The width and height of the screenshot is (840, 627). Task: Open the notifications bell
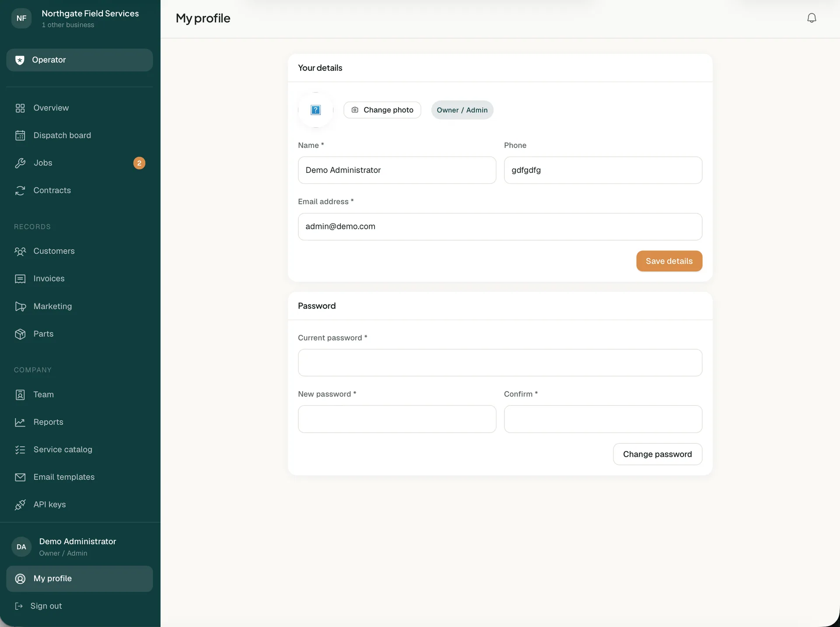tap(812, 18)
